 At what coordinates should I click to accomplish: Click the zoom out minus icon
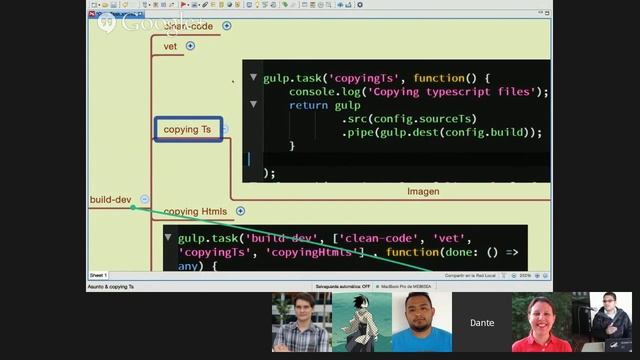pyautogui.click(x=514, y=276)
